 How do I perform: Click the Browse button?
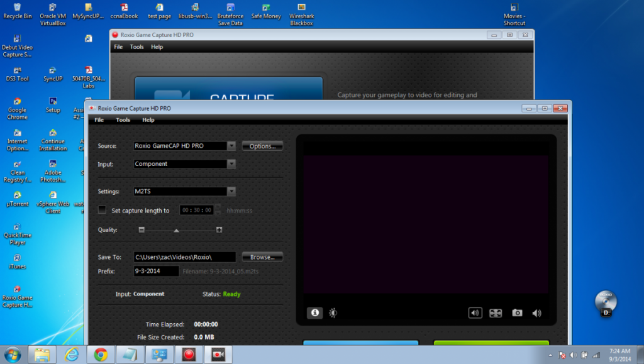coord(262,257)
